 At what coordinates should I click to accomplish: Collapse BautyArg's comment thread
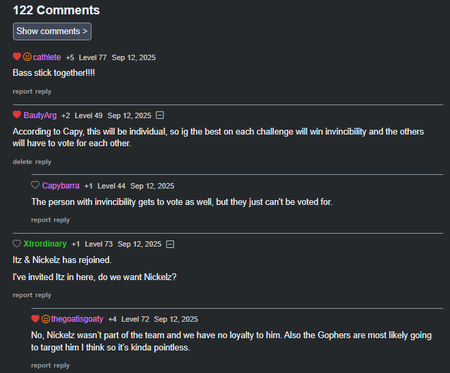point(160,115)
